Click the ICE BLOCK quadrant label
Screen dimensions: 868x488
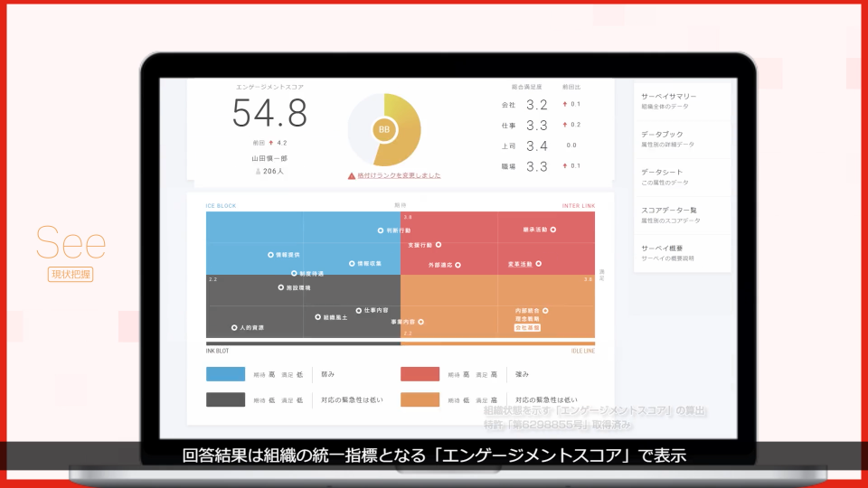221,206
